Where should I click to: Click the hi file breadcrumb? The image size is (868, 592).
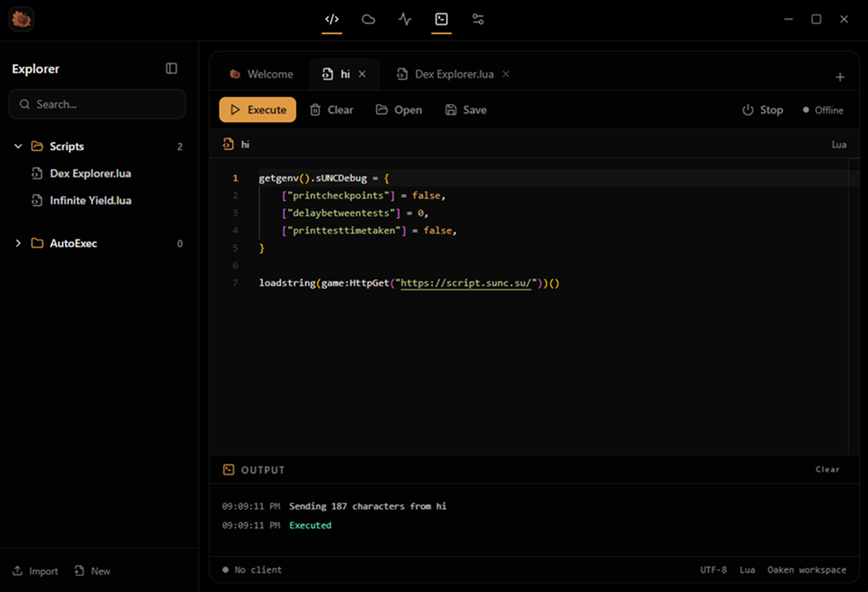[x=237, y=144]
